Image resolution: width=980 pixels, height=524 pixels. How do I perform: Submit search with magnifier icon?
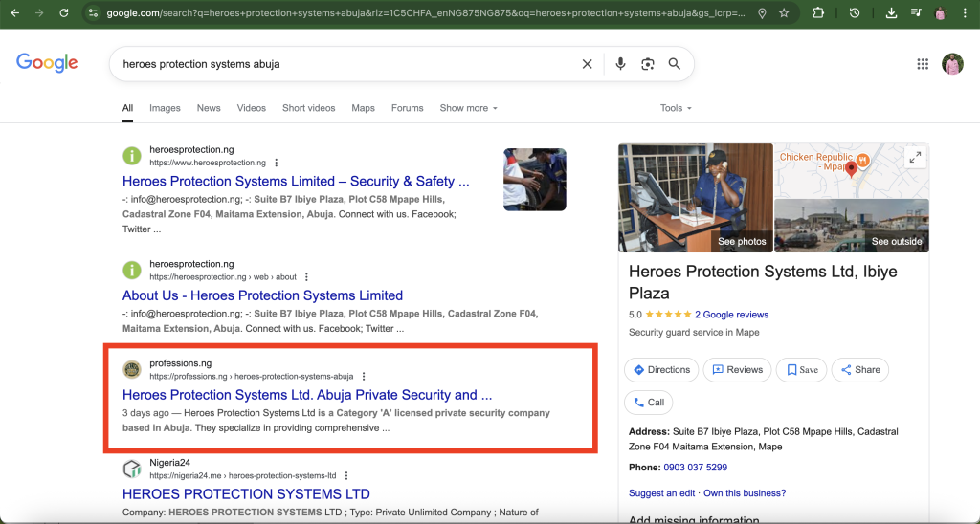tap(675, 64)
